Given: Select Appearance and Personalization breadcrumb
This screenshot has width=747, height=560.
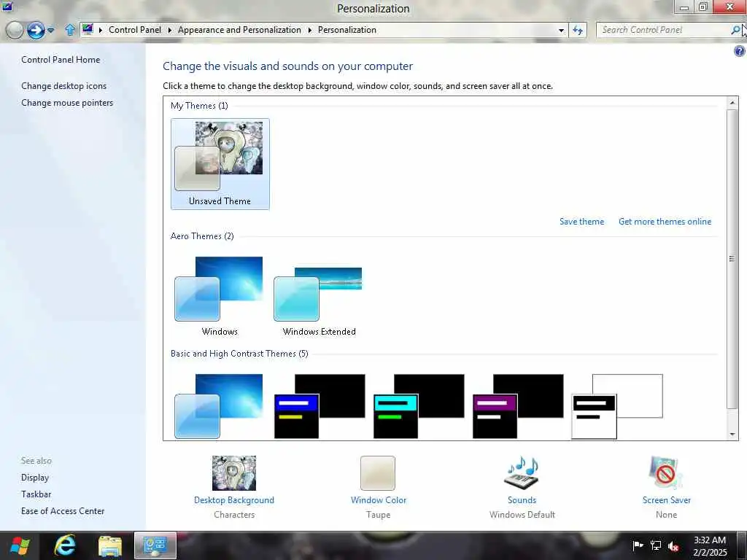Looking at the screenshot, I should click(239, 30).
